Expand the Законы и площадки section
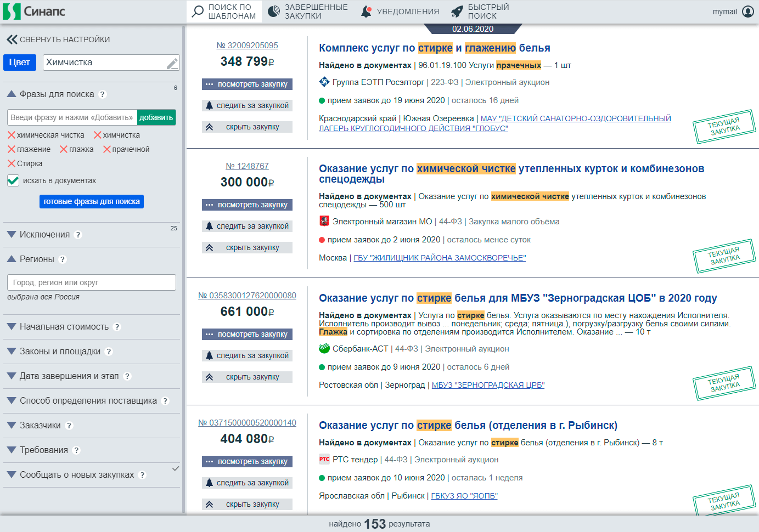This screenshot has height=532, width=759. tap(12, 352)
